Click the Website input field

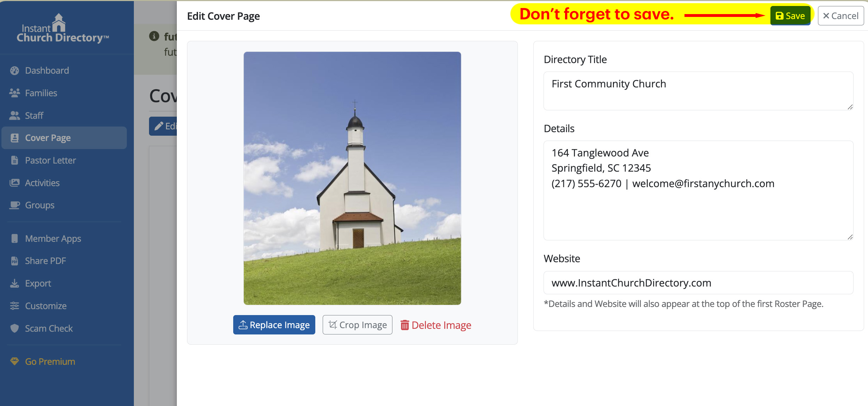click(x=698, y=283)
